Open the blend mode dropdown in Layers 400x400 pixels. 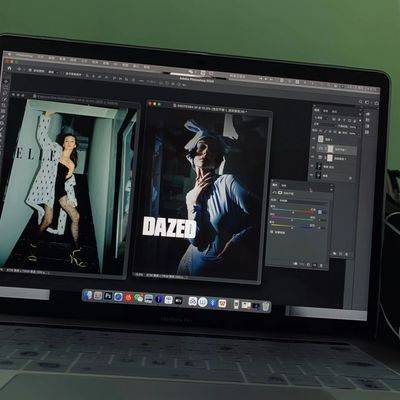(x=325, y=124)
